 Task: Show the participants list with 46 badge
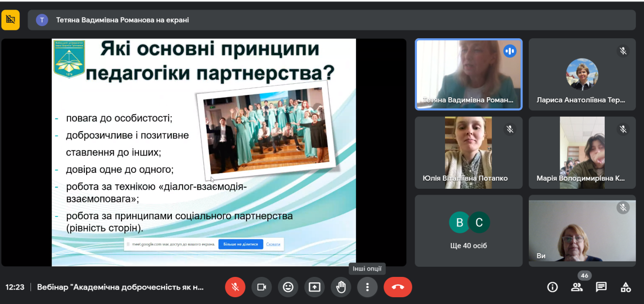point(577,287)
